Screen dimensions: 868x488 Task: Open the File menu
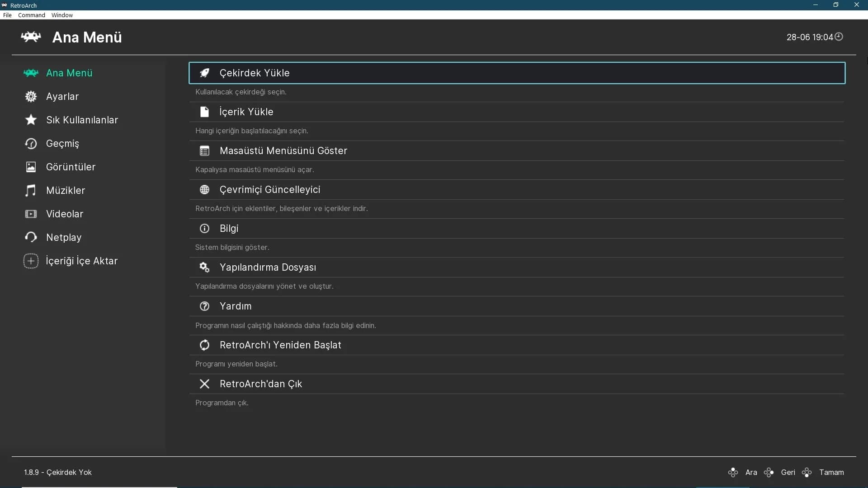7,15
